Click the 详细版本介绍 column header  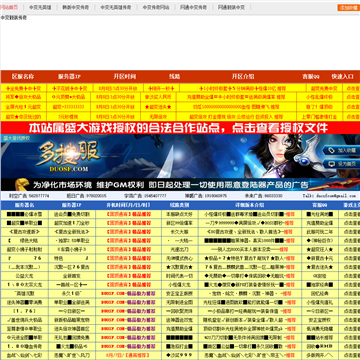click(250, 205)
